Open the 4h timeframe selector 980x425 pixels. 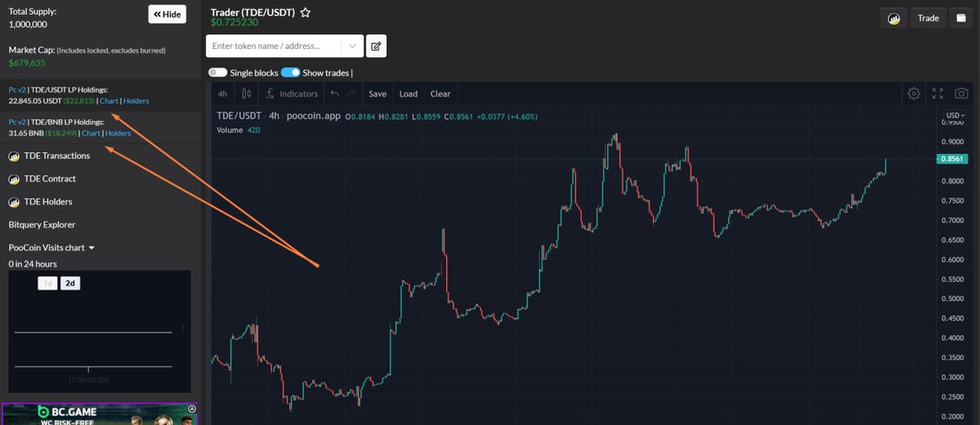[222, 94]
